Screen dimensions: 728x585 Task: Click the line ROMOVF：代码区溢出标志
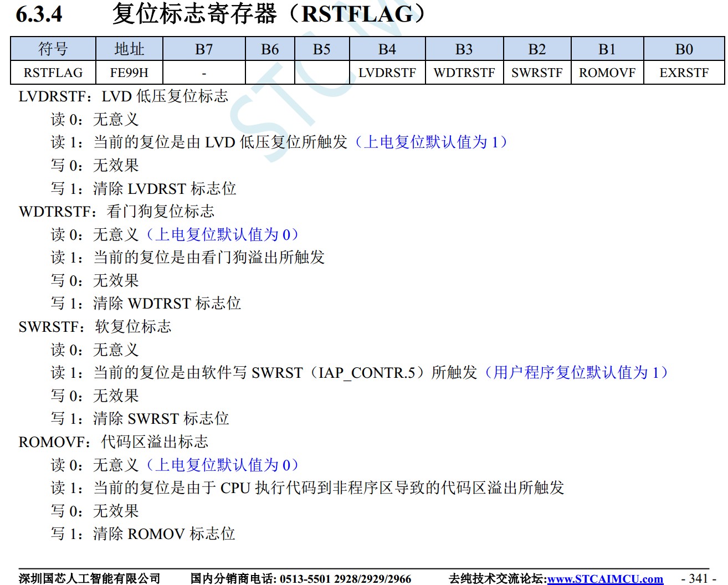tap(114, 442)
